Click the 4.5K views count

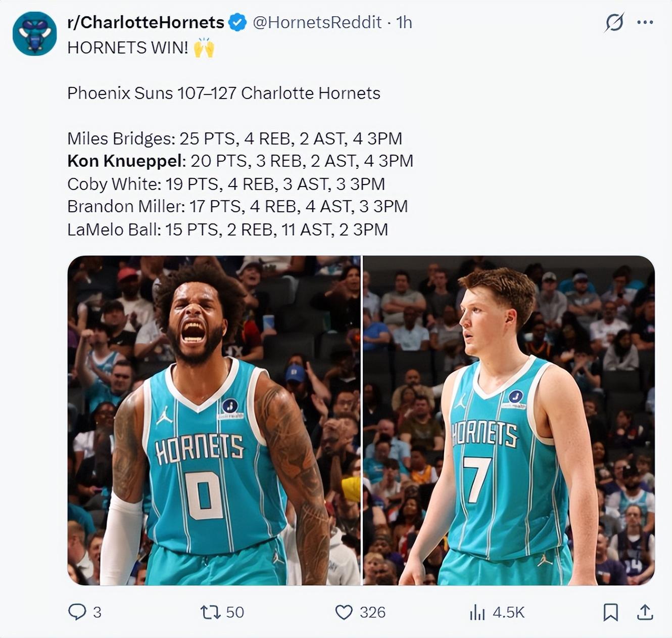(x=509, y=612)
